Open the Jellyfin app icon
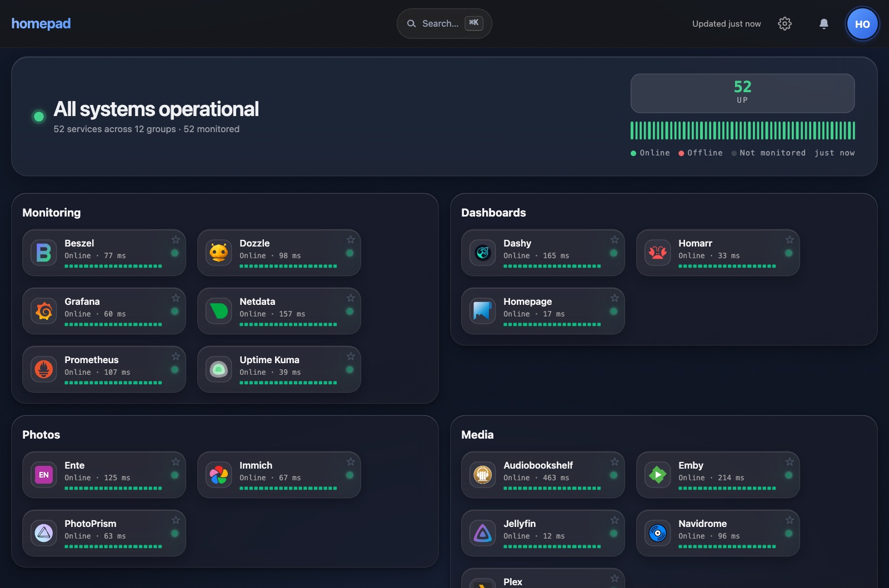 tap(483, 533)
